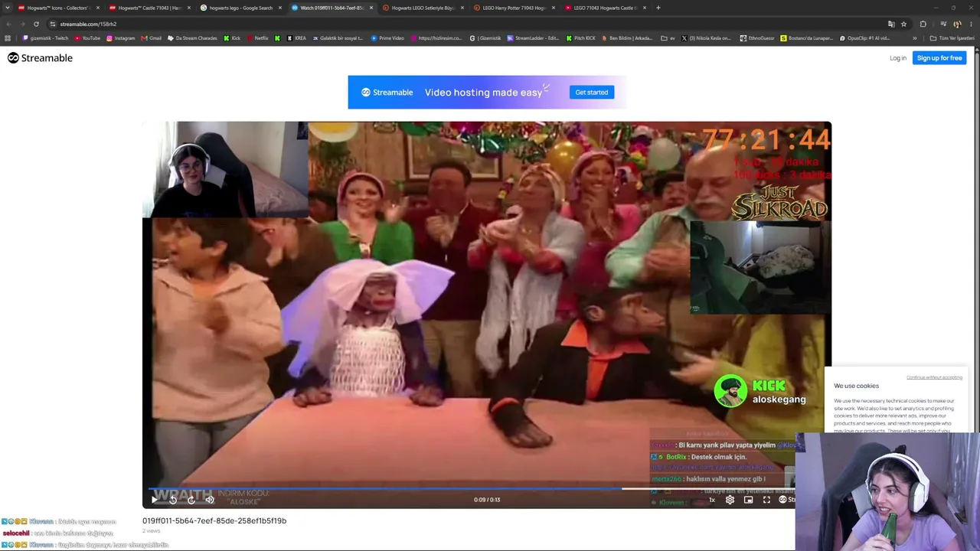Open the browser extensions puzzle icon

tap(923, 24)
